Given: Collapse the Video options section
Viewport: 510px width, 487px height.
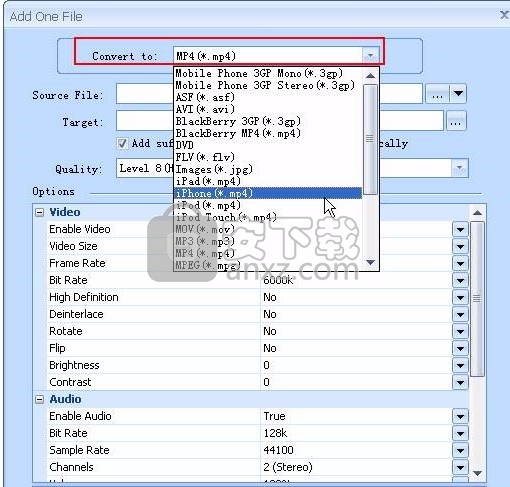Looking at the screenshot, I should click(40, 212).
